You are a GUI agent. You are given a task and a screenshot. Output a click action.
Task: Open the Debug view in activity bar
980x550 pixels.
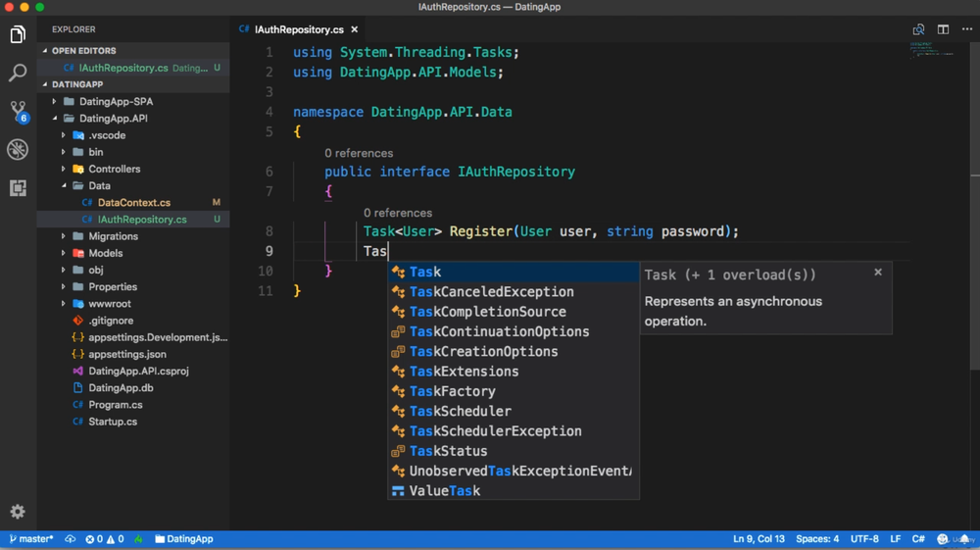click(x=18, y=149)
